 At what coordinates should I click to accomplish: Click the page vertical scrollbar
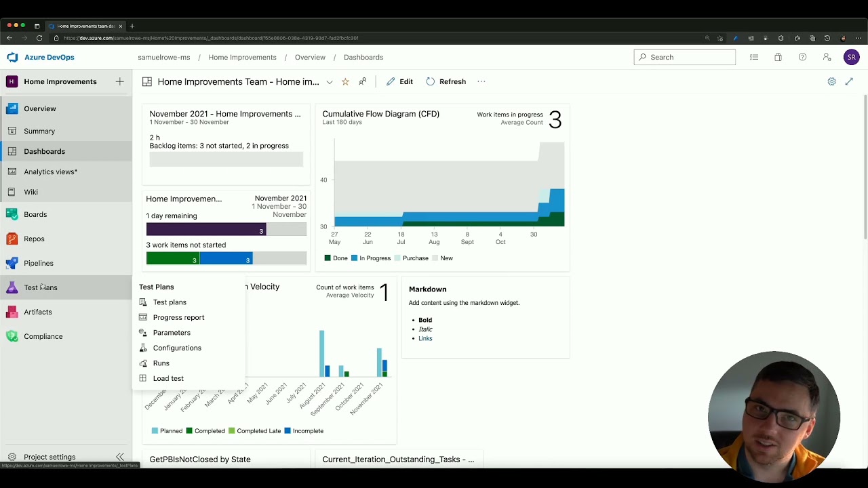coord(865,167)
